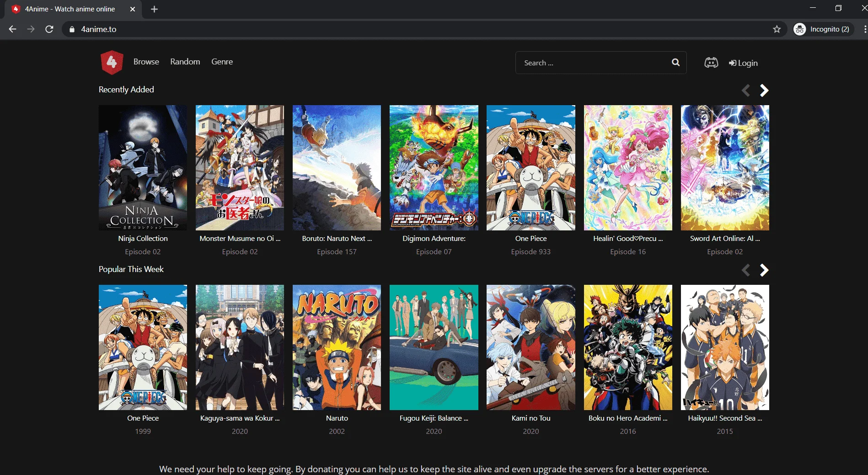Click the search magnifier icon
Screen dimensions: 868x475
675,63
